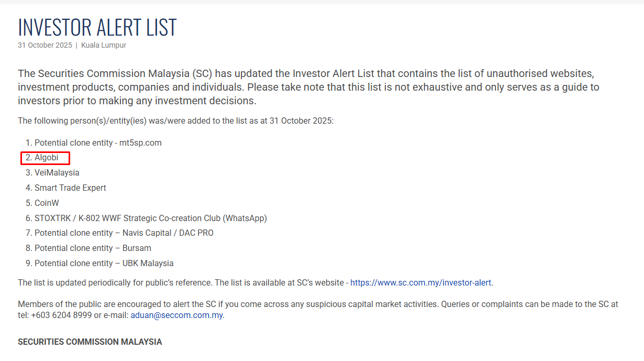Screen dimensions: 644x361
Task: Open the sc.com.my/investor-alert link
Action: pyautogui.click(x=421, y=283)
